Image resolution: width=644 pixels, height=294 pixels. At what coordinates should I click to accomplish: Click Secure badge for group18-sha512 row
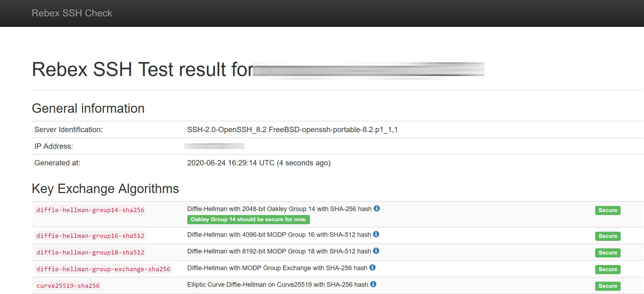coord(608,253)
